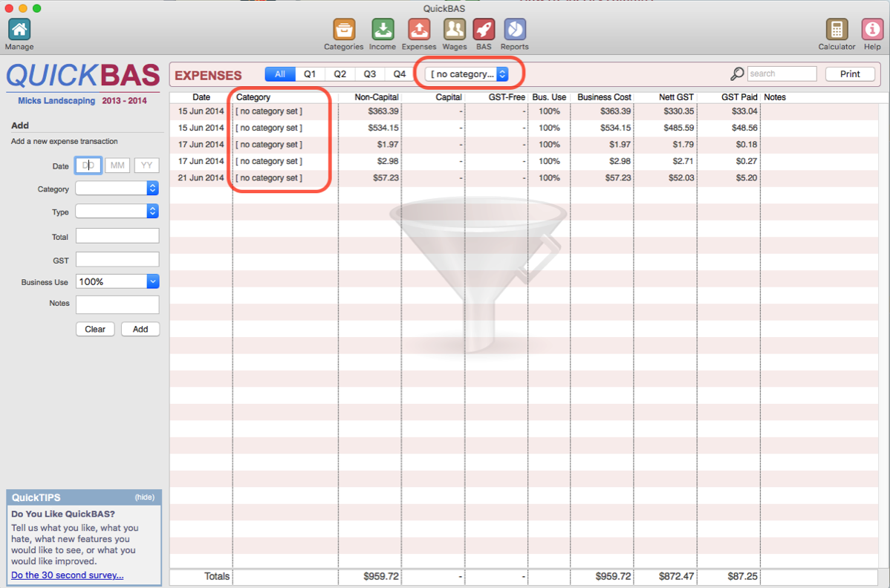Open the Calculator tool

point(837,30)
